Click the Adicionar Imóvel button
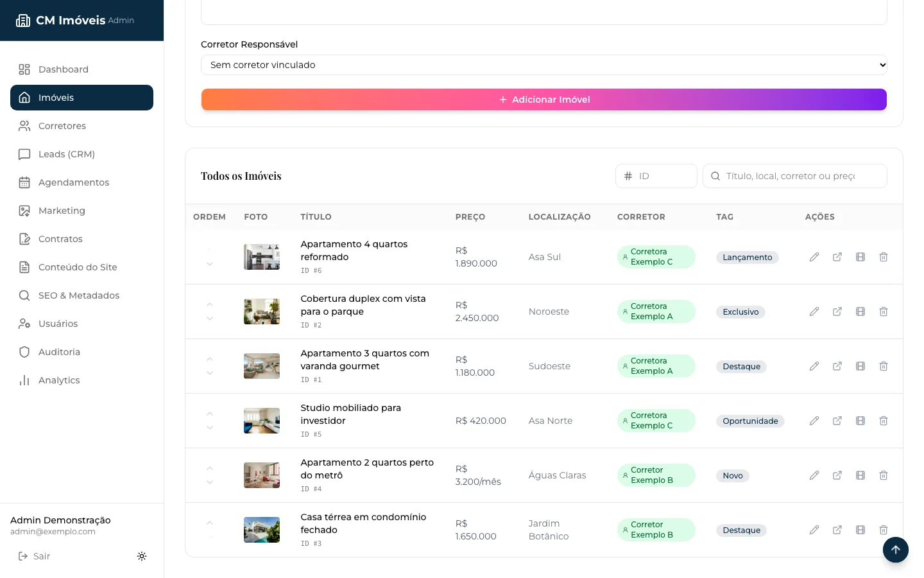The height and width of the screenshot is (578, 924). tap(544, 100)
